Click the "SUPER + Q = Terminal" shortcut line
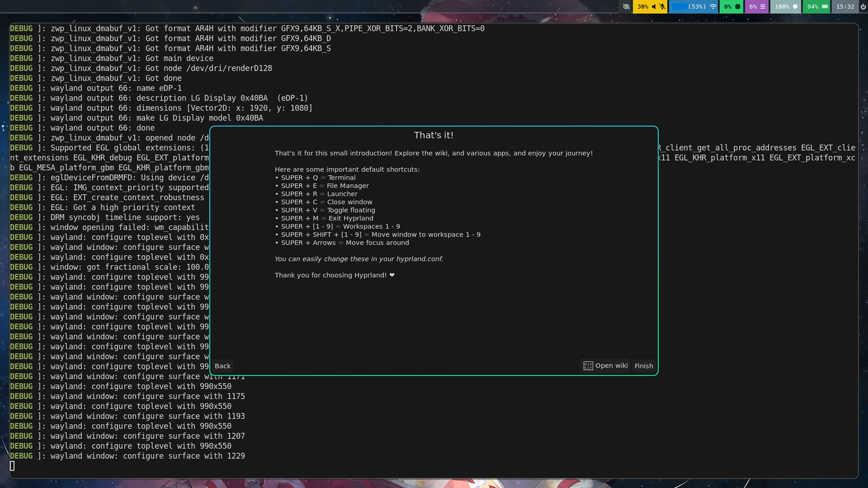Screen dimensions: 868x488 point(315,178)
